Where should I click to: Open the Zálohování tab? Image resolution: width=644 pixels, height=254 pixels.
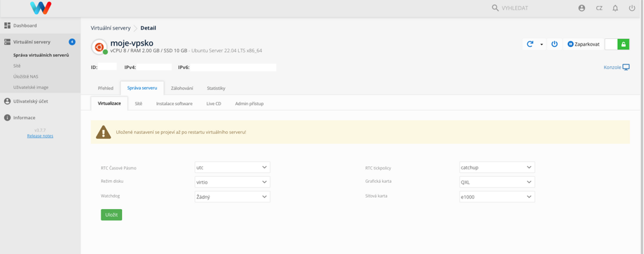pyautogui.click(x=182, y=88)
